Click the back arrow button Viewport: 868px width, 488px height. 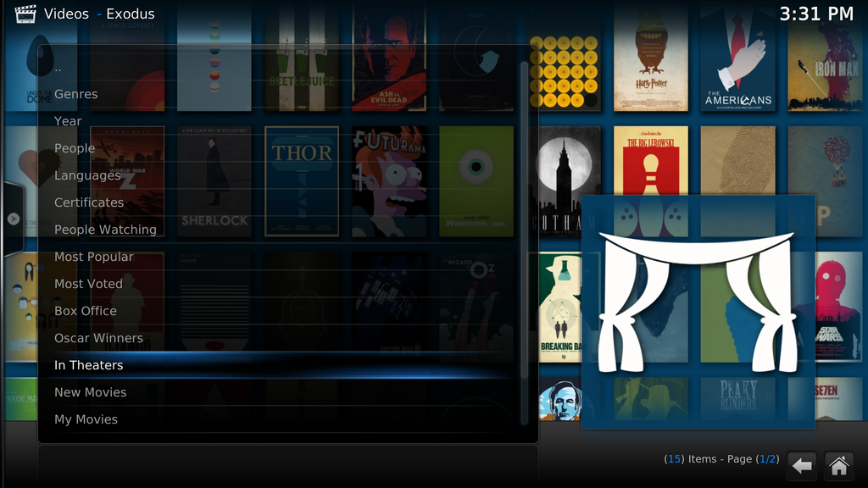tap(802, 465)
